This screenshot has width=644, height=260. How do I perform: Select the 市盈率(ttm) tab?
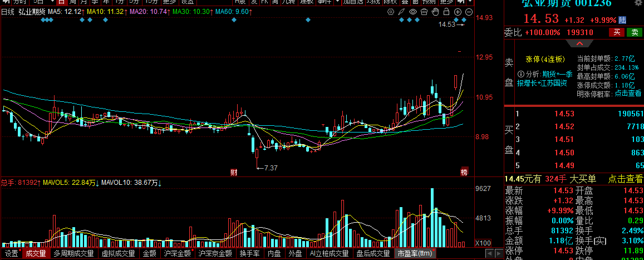point(415,253)
